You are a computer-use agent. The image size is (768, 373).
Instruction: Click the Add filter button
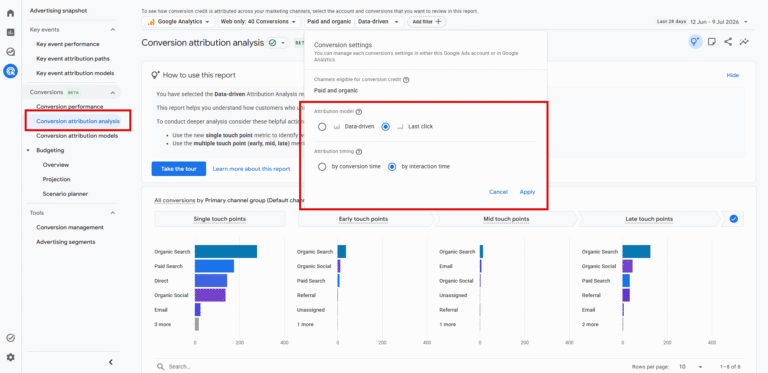point(427,22)
